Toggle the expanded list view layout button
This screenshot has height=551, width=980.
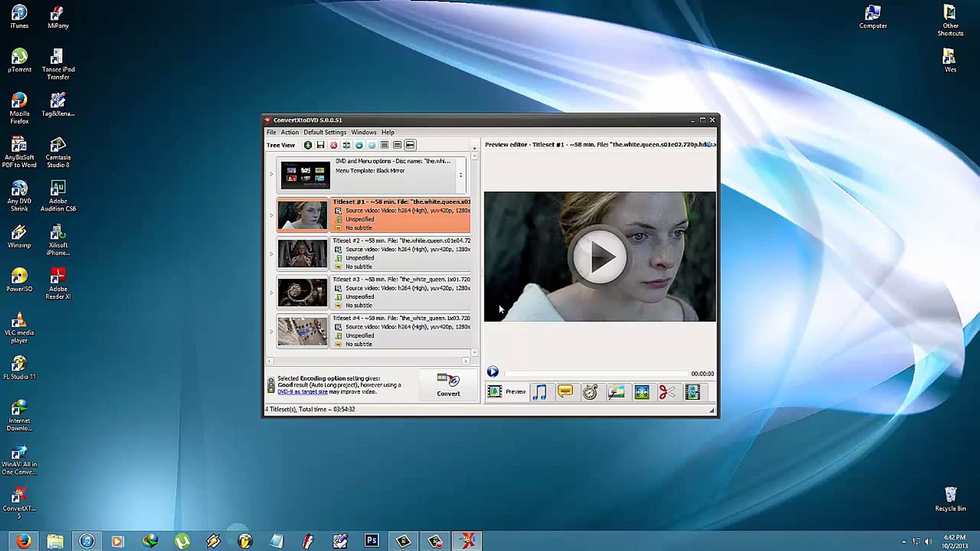[x=384, y=145]
